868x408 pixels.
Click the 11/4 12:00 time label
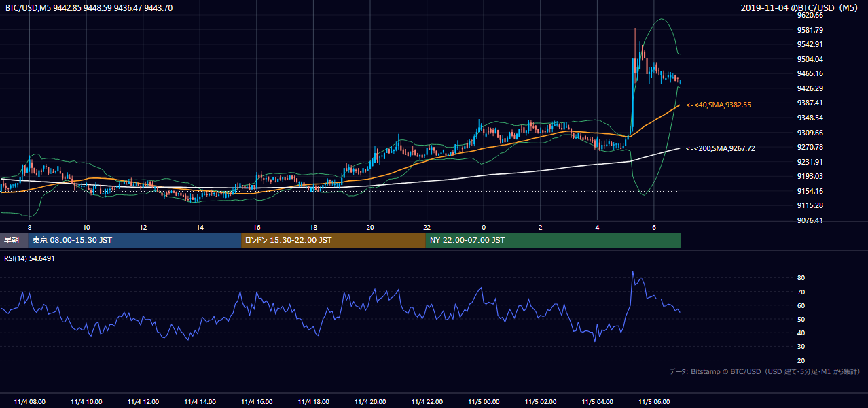click(x=143, y=401)
